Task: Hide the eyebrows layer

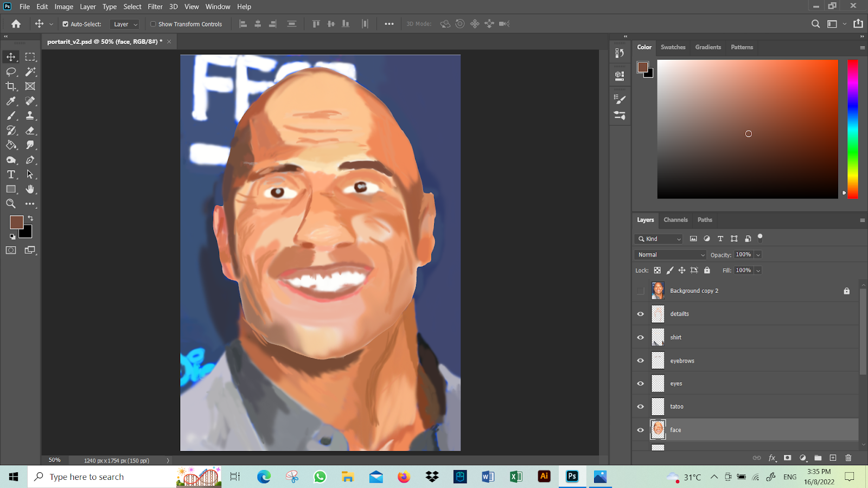Action: (641, 361)
